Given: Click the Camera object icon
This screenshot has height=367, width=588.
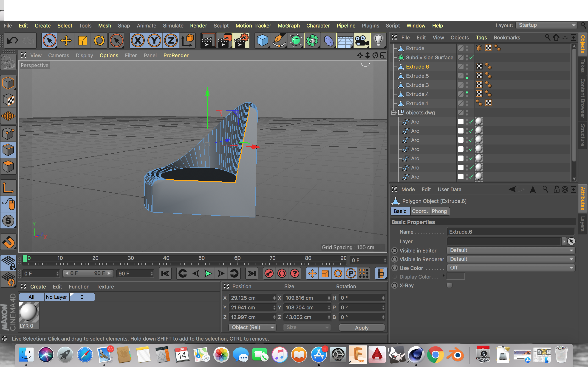Looking at the screenshot, I should [x=362, y=41].
